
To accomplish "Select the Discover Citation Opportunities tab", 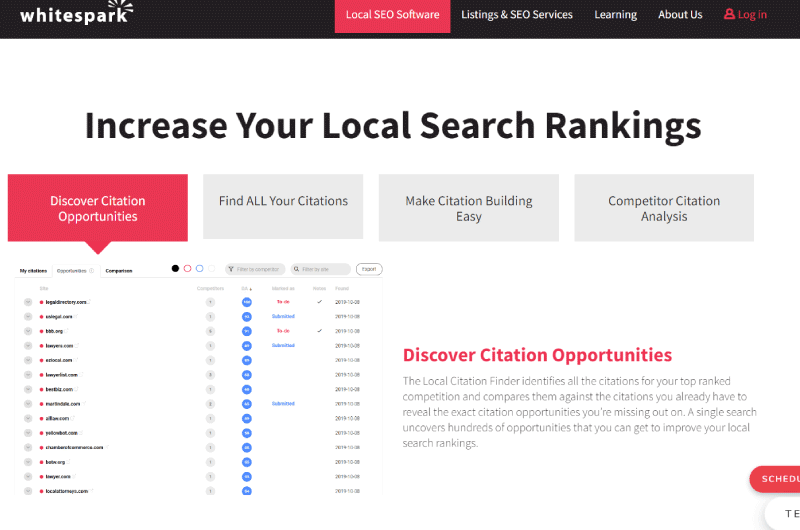I will pos(97,208).
